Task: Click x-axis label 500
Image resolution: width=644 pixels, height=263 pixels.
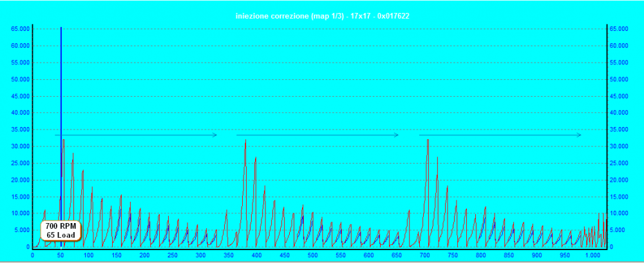Action: tap(312, 255)
